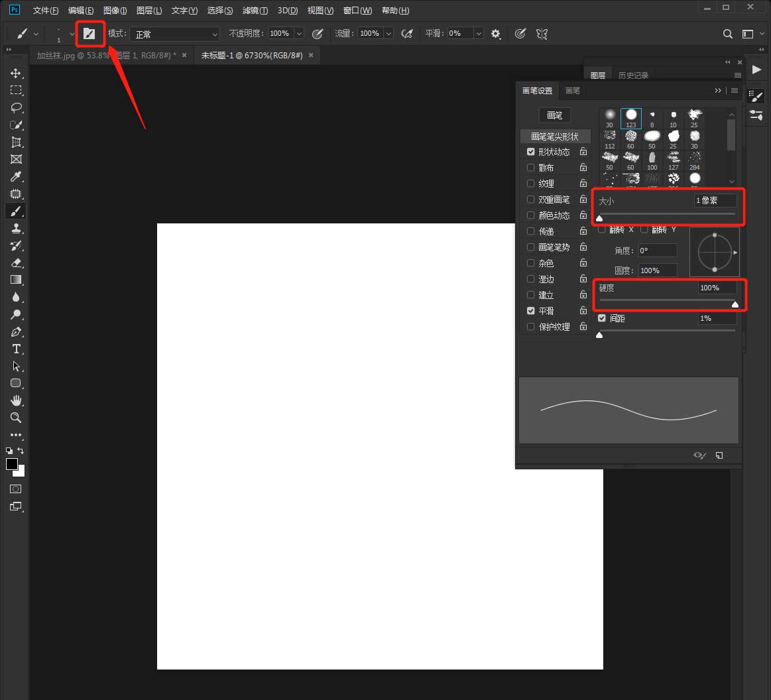Open smoothing options gear icon
Image resolution: width=771 pixels, height=700 pixels.
(x=496, y=33)
